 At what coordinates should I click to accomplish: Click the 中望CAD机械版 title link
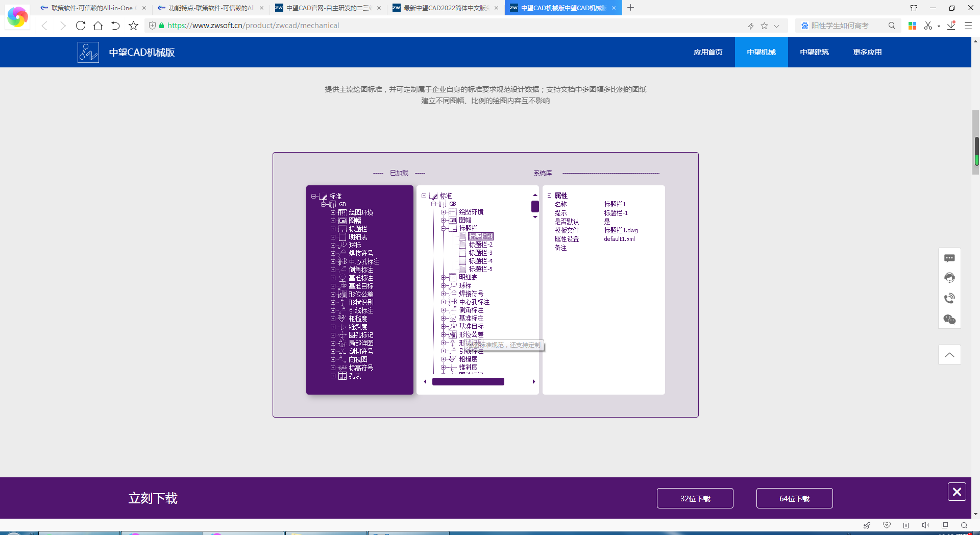[x=141, y=52]
